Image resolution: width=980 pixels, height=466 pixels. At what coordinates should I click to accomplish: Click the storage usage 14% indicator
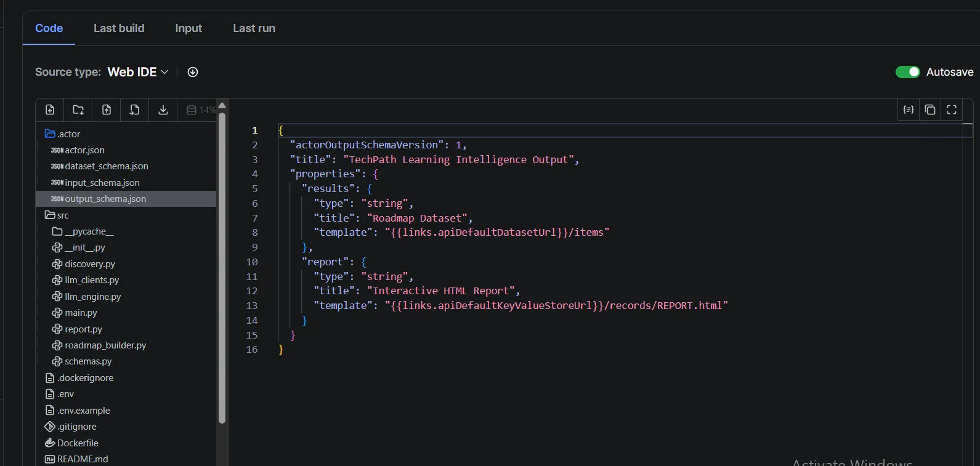(x=201, y=110)
